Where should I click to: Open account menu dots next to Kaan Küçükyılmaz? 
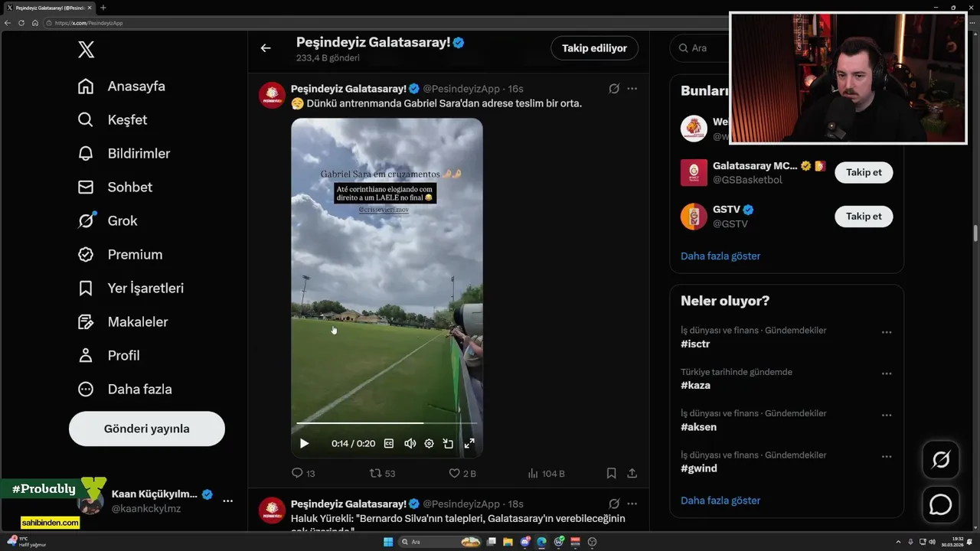point(227,500)
